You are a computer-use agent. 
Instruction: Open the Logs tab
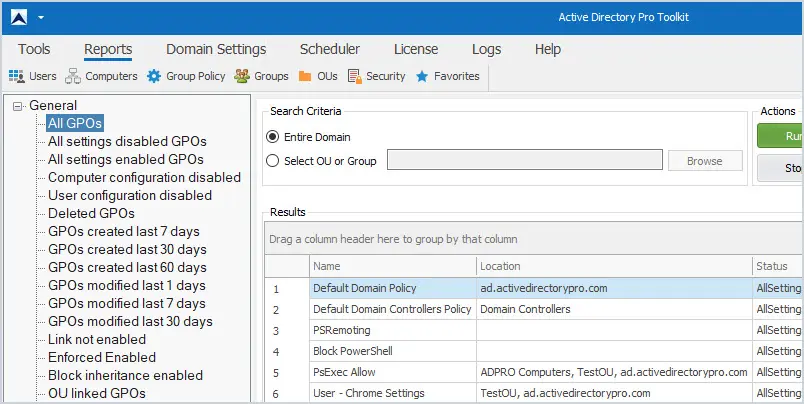pos(486,49)
